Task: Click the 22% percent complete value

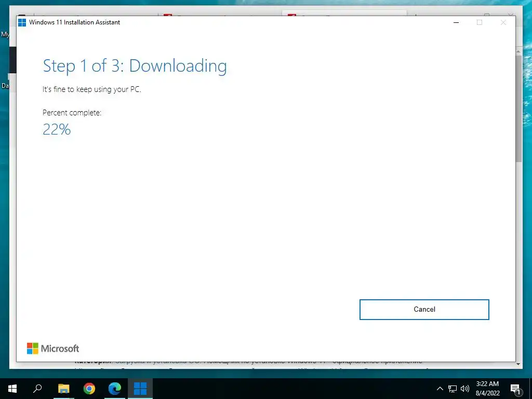Action: coord(57,129)
